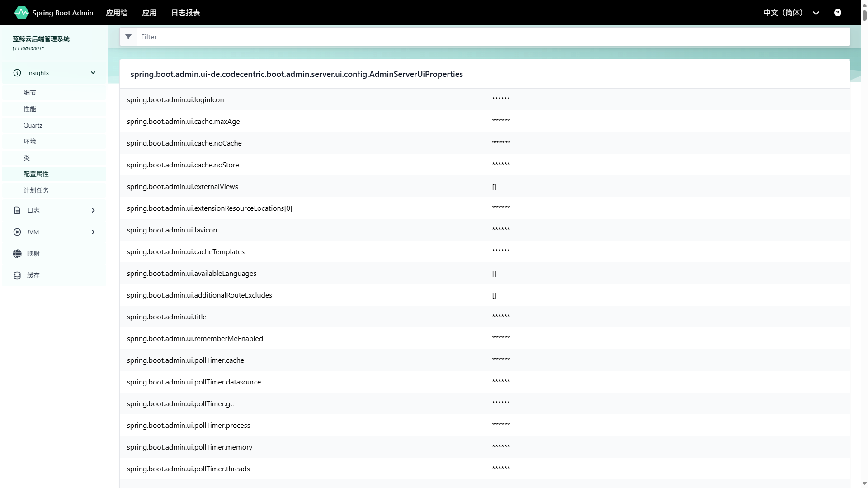Click the Insights info icon

click(17, 73)
